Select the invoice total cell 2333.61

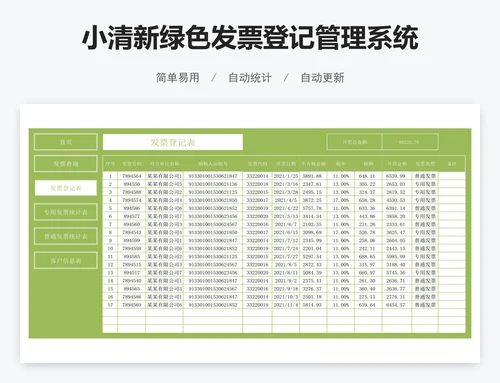(397, 224)
